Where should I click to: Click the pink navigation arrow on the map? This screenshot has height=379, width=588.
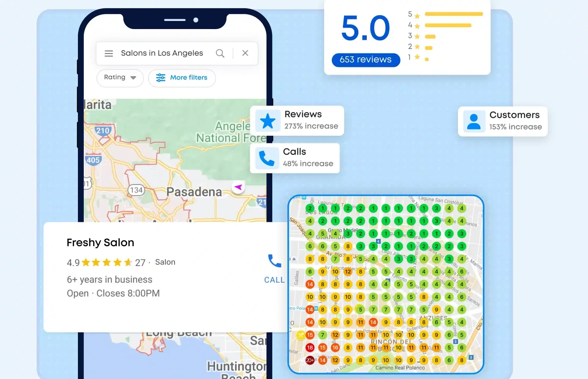click(x=238, y=187)
